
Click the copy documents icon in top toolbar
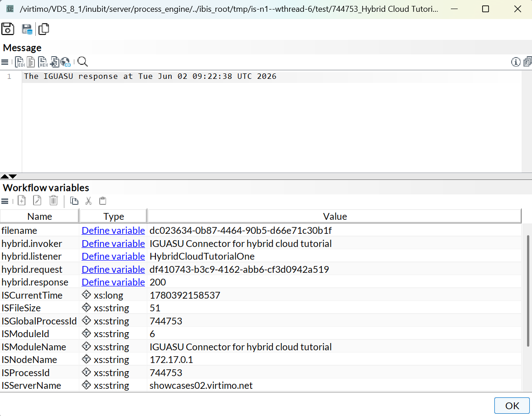pos(44,29)
